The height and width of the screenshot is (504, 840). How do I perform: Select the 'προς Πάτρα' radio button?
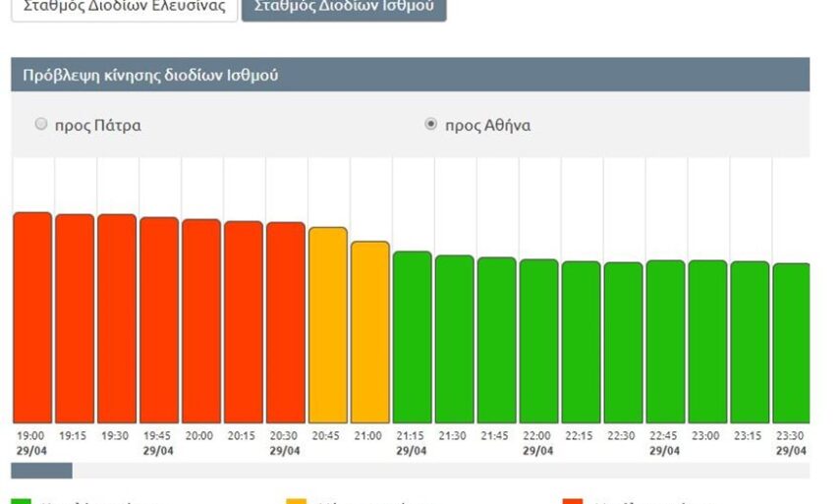pyautogui.click(x=41, y=125)
